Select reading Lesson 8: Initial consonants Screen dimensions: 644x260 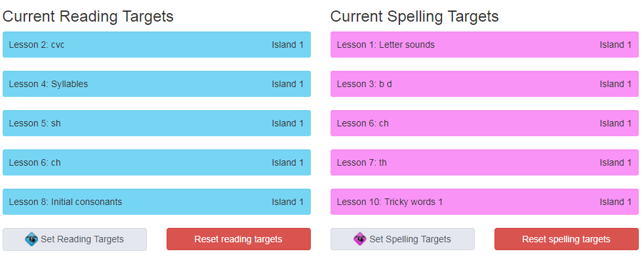pyautogui.click(x=157, y=202)
